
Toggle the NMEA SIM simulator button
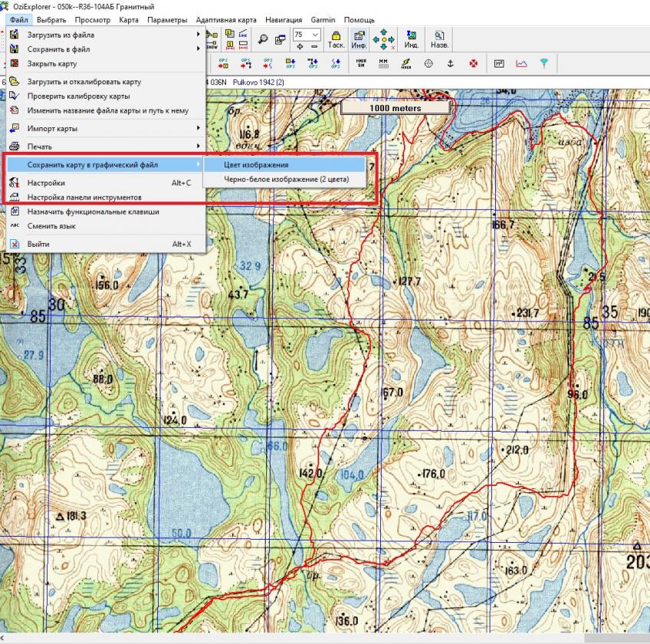pos(360,64)
